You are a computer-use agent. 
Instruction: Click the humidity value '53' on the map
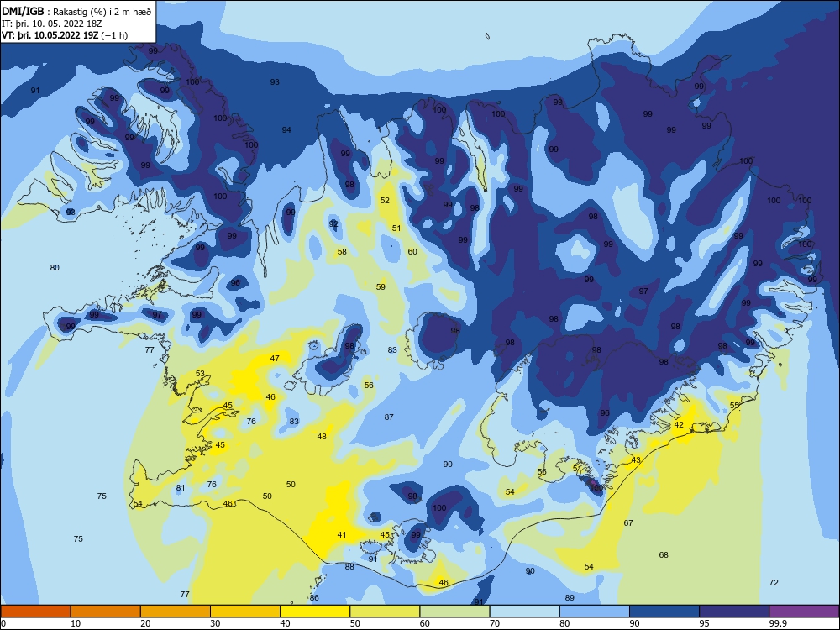[x=200, y=374]
